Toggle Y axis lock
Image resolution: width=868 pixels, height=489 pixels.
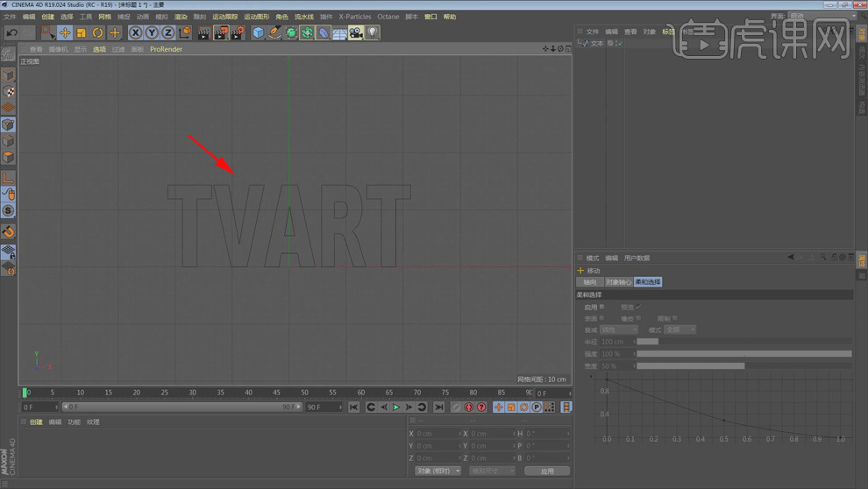(152, 33)
